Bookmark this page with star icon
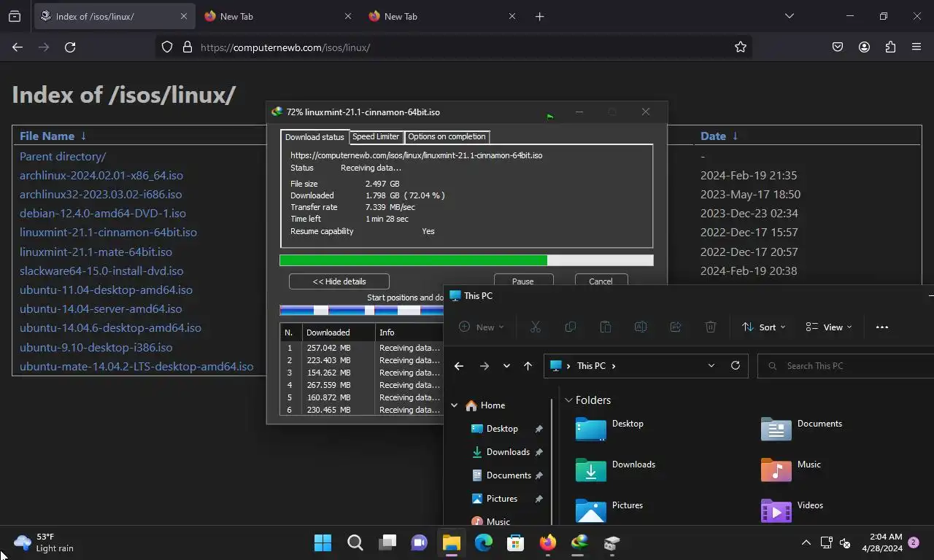 click(741, 47)
